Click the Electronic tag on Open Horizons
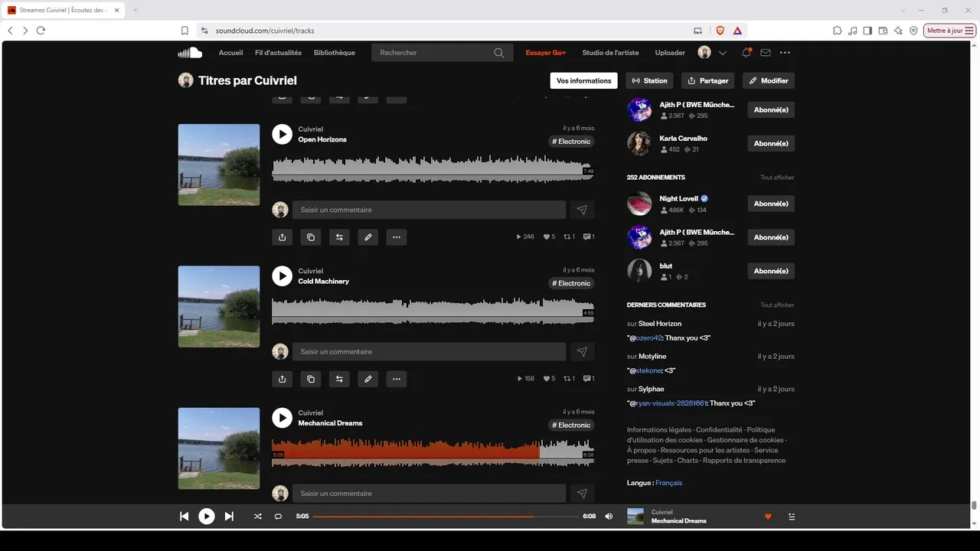Screen dimensions: 980x551 click(572, 142)
